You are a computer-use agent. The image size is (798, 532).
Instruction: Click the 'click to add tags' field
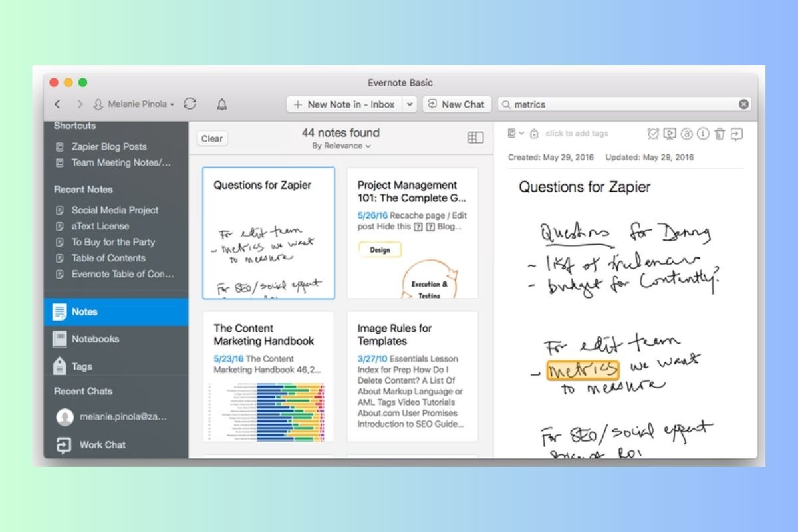(x=577, y=134)
